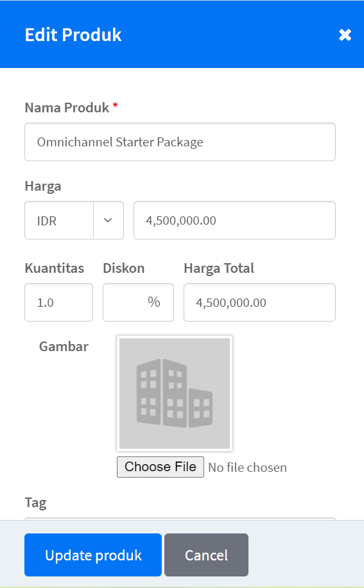Image resolution: width=364 pixels, height=588 pixels.
Task: Focus the Harga Total field
Action: coord(259,302)
